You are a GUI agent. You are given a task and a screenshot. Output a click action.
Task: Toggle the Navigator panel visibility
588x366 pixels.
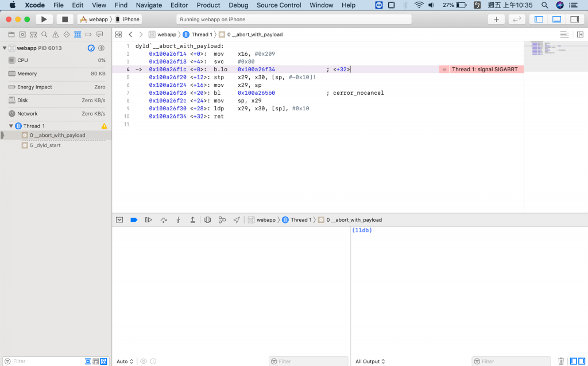click(539, 19)
